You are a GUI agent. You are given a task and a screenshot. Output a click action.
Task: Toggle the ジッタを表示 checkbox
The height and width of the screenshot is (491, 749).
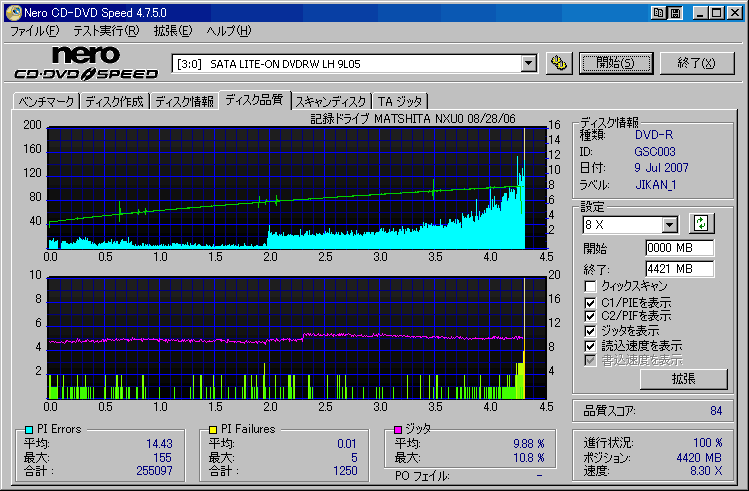[590, 331]
